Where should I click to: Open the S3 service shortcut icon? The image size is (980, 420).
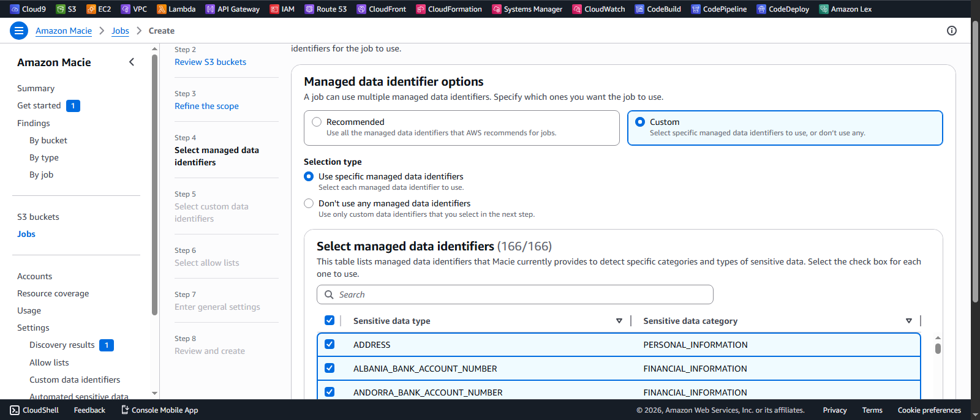point(61,9)
